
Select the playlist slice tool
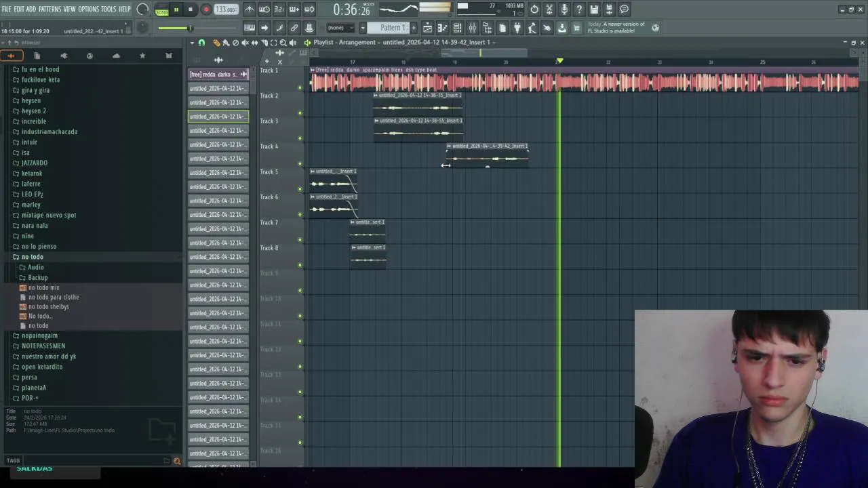coord(264,43)
